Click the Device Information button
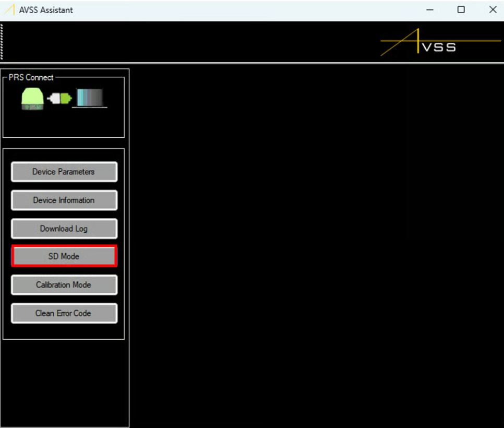This screenshot has width=504, height=428. click(64, 200)
